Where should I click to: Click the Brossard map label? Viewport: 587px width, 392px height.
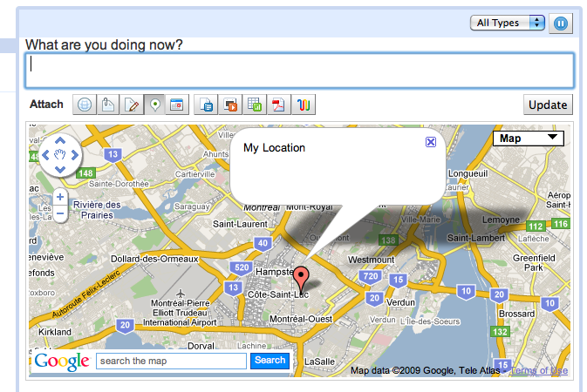pyautogui.click(x=516, y=314)
